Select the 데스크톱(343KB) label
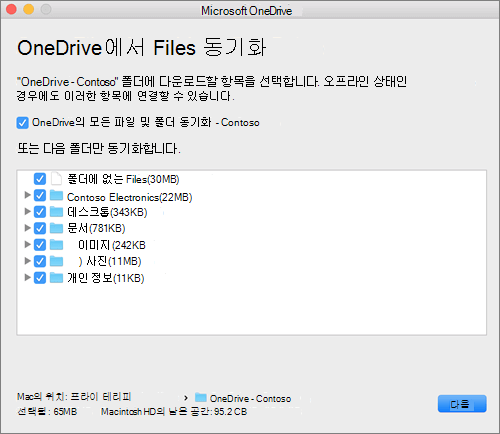500x434 pixels. point(107,212)
